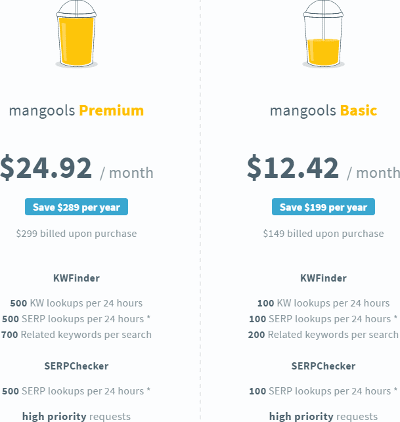The width and height of the screenshot is (400, 422).
Task: Open the SERPChecker heading under Premium
Action: coord(76,366)
